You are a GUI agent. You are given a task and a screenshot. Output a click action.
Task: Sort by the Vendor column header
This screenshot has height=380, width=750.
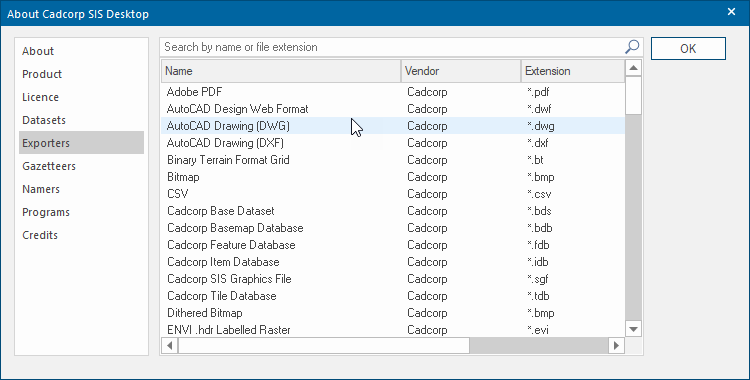(x=461, y=71)
